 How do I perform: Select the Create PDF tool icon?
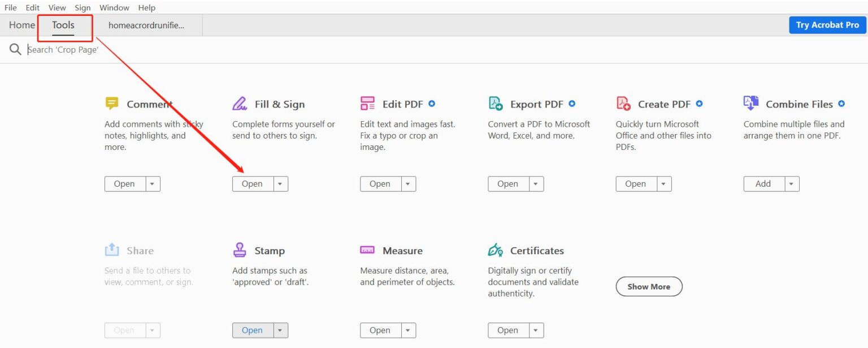[623, 104]
